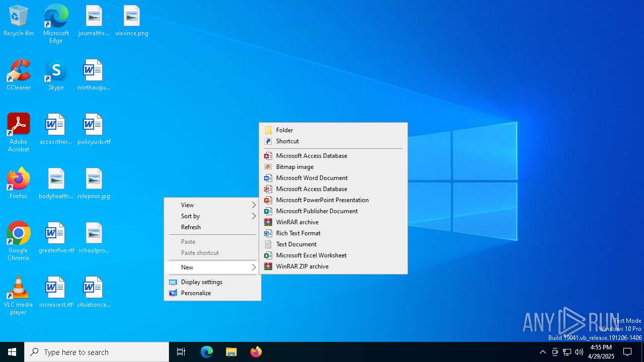This screenshot has width=644, height=362.
Task: Select the northaugu... Word document
Action: coord(94,75)
